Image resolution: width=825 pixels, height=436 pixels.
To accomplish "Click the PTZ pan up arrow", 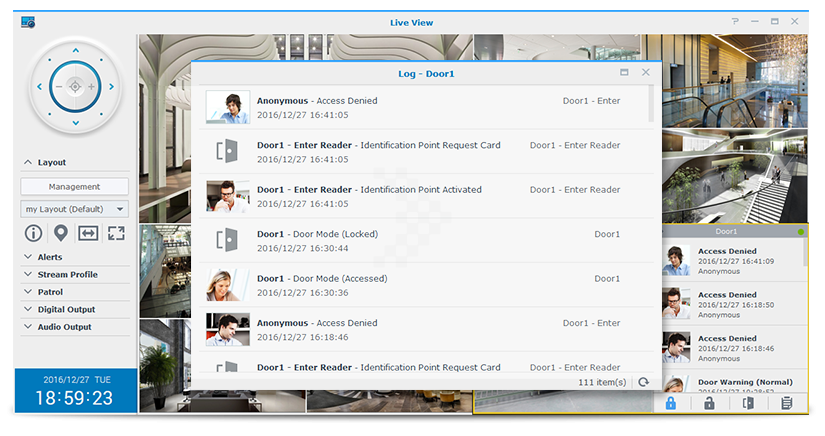I will tap(75, 48).
